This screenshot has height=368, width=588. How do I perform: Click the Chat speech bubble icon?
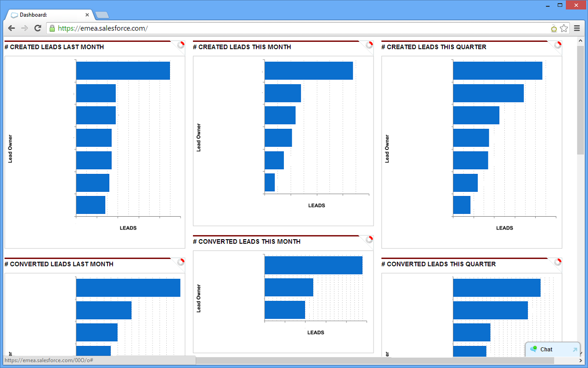coord(533,349)
